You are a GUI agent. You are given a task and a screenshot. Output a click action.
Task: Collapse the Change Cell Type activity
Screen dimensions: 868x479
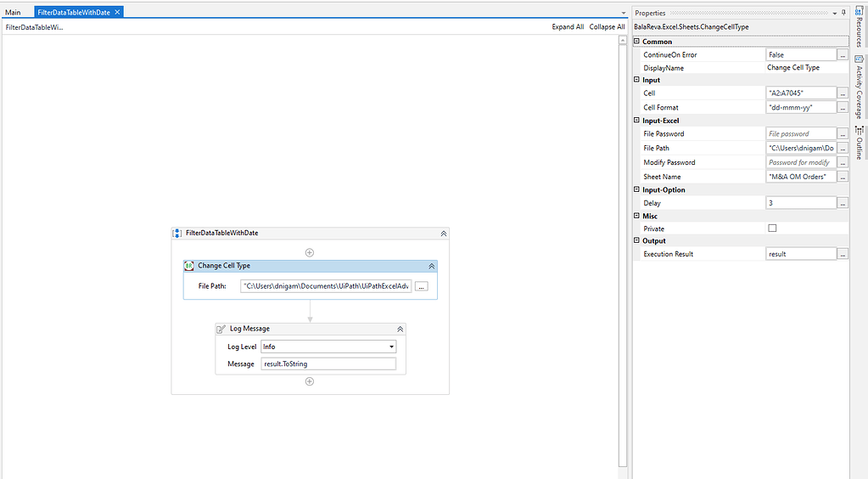(431, 266)
